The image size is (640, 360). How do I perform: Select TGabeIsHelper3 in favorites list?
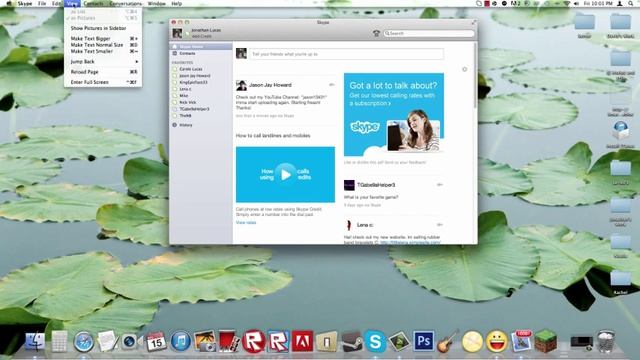(x=194, y=109)
